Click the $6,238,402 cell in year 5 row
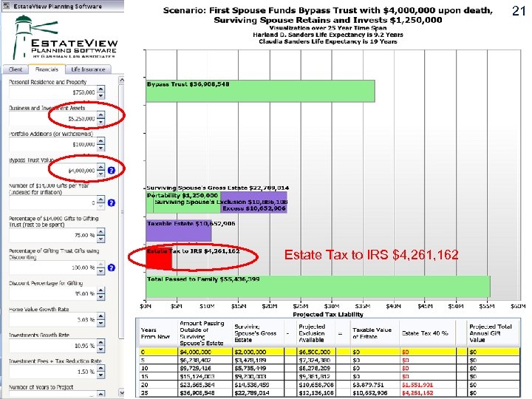This screenshot has width=532, height=399. [205, 360]
